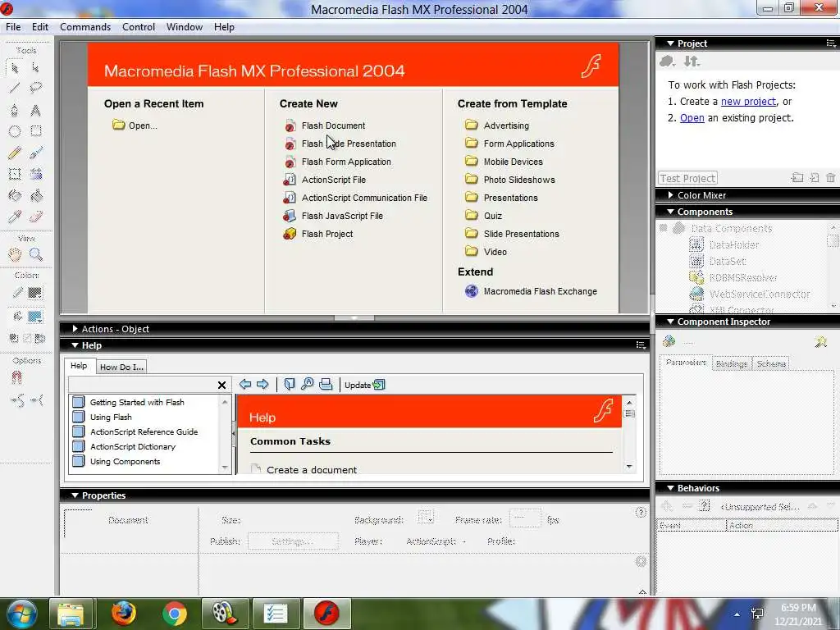The image size is (840, 630).
Task: Select the Ink Bottle tool
Action: point(15,195)
